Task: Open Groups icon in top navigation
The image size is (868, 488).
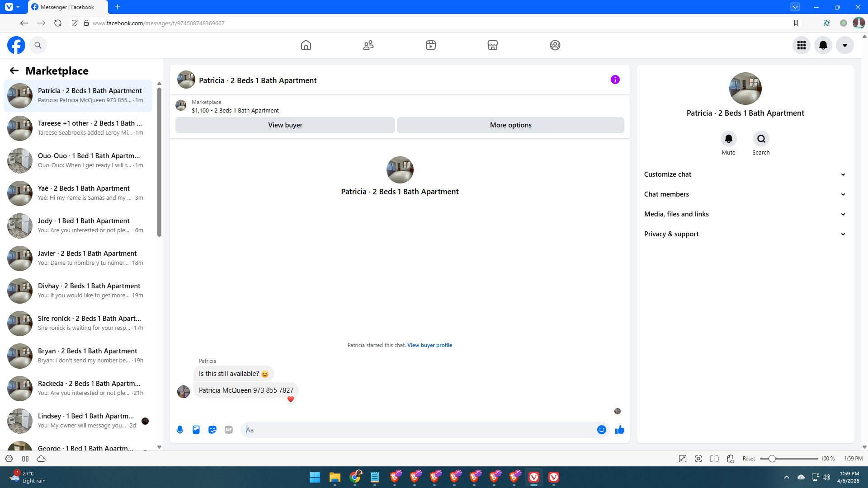Action: tap(555, 45)
